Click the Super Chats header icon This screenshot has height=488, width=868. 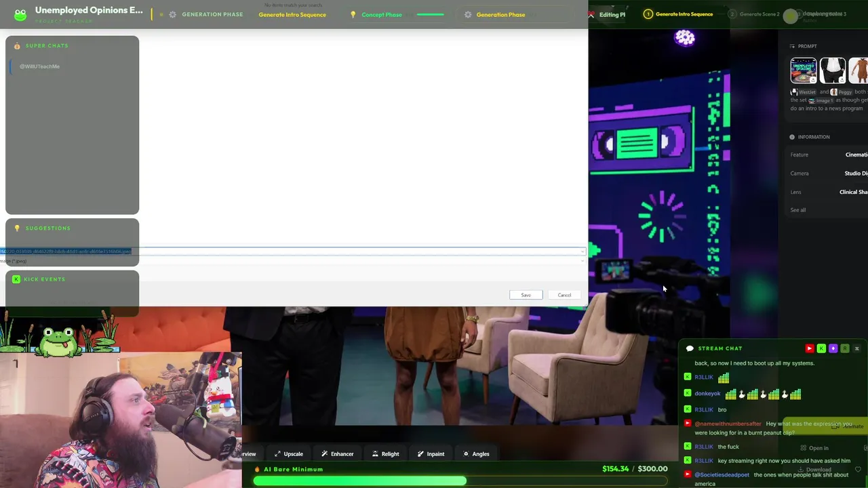[x=17, y=46]
